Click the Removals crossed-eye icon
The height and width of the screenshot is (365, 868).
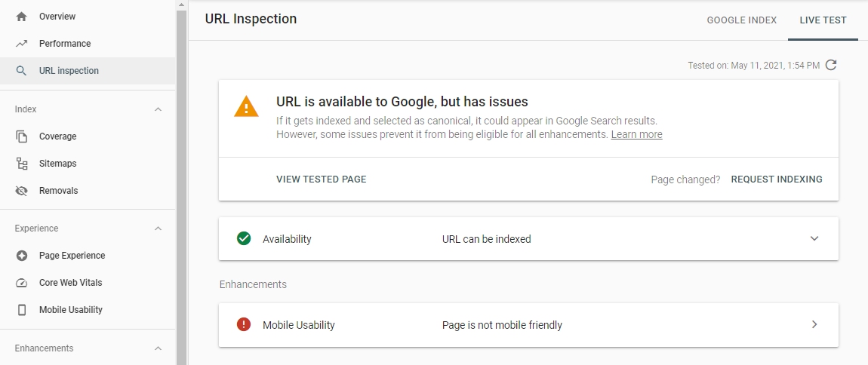point(22,191)
